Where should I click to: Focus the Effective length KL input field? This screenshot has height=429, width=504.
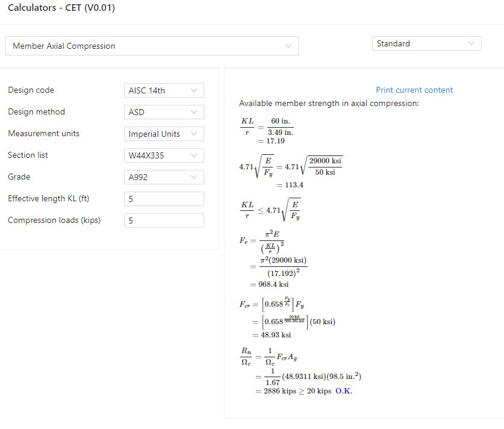tap(164, 199)
